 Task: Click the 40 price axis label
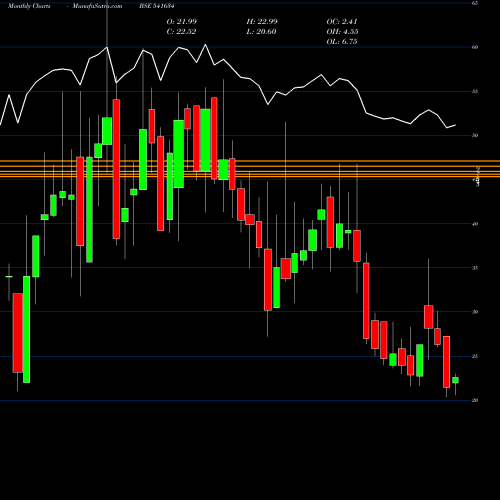[475, 224]
